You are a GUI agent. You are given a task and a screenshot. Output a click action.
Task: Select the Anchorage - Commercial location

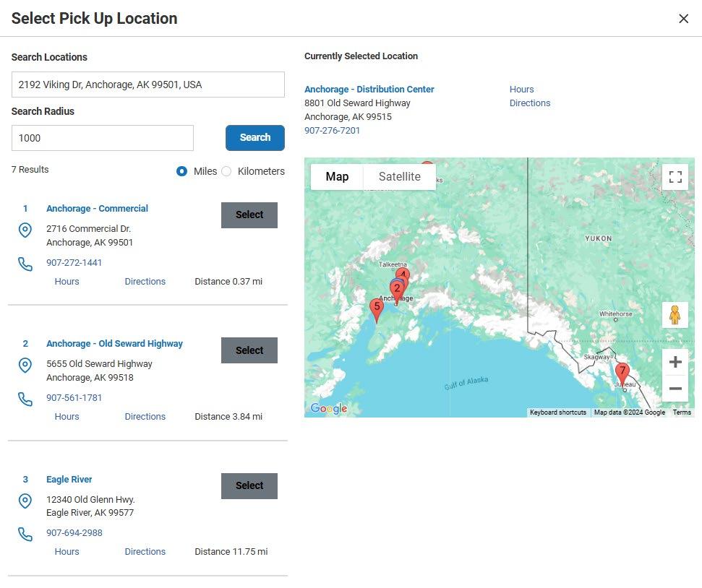[x=249, y=215]
